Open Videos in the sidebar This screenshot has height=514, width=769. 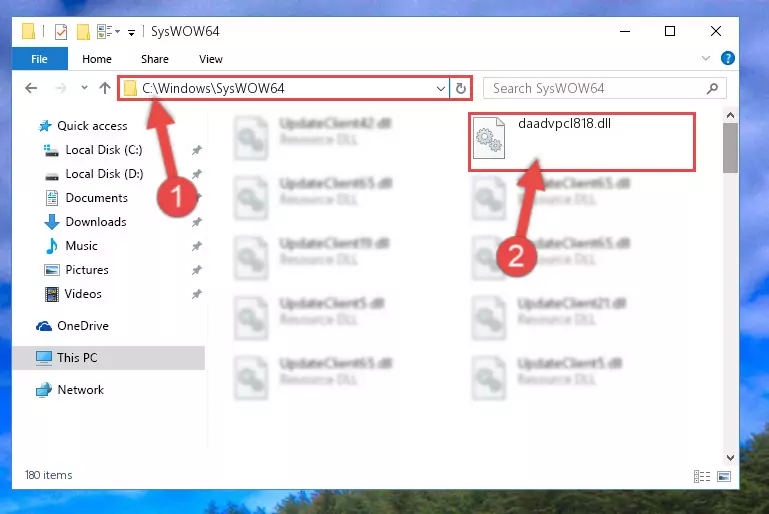coord(83,294)
